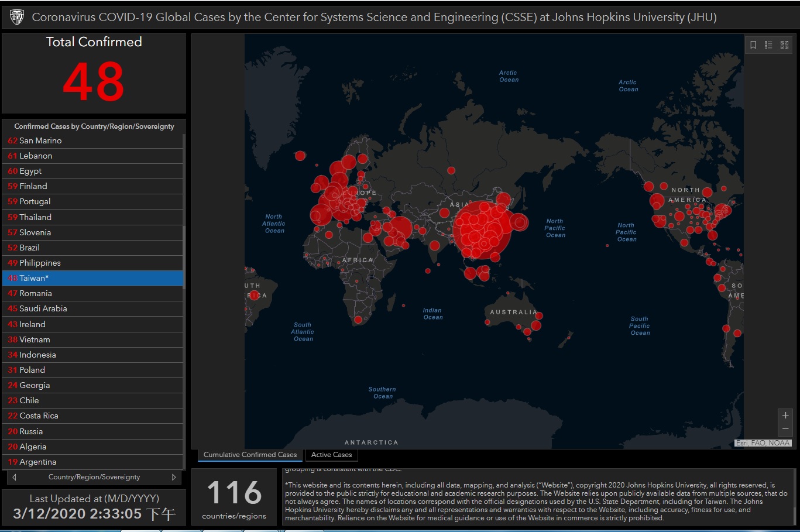Go to next list with right arrow
800x532 pixels.
coord(174,477)
